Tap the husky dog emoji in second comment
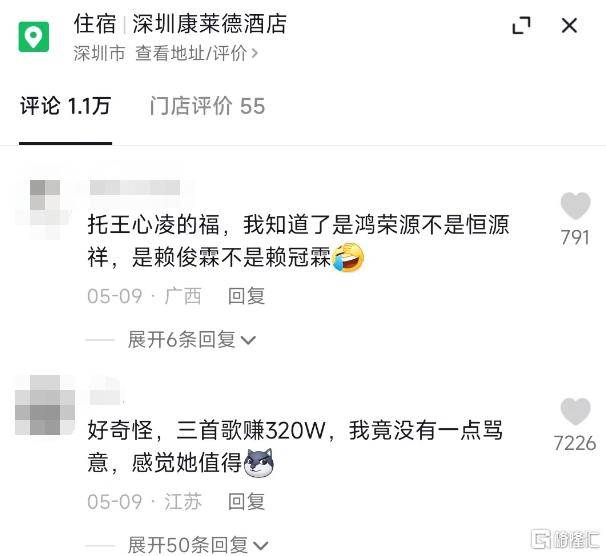Screen dimensions: 606x556 [259, 462]
